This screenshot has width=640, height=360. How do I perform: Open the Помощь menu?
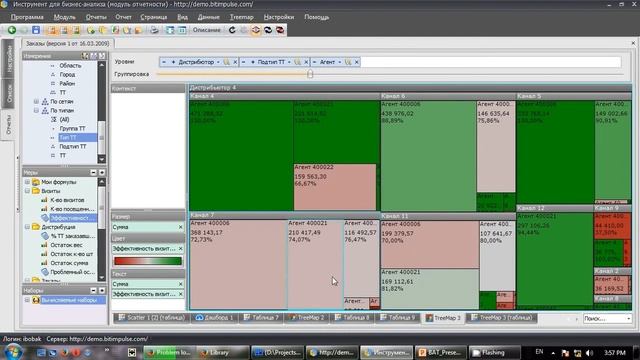tap(317, 17)
